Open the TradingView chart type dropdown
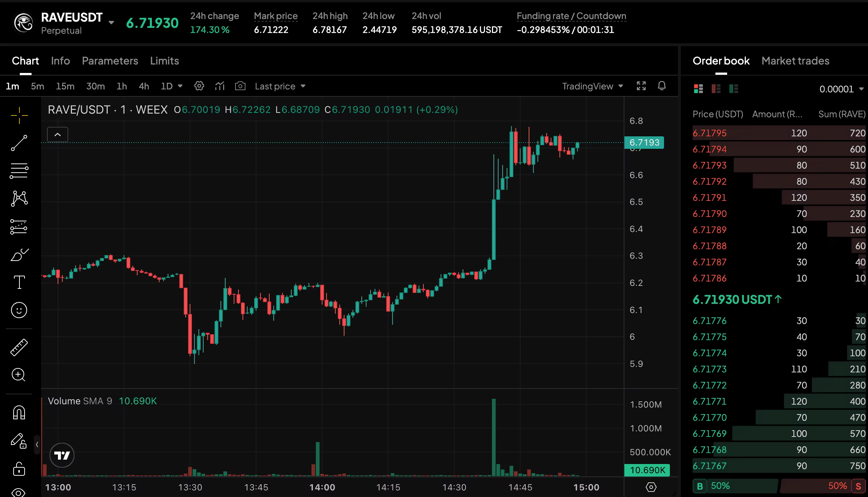 point(593,86)
